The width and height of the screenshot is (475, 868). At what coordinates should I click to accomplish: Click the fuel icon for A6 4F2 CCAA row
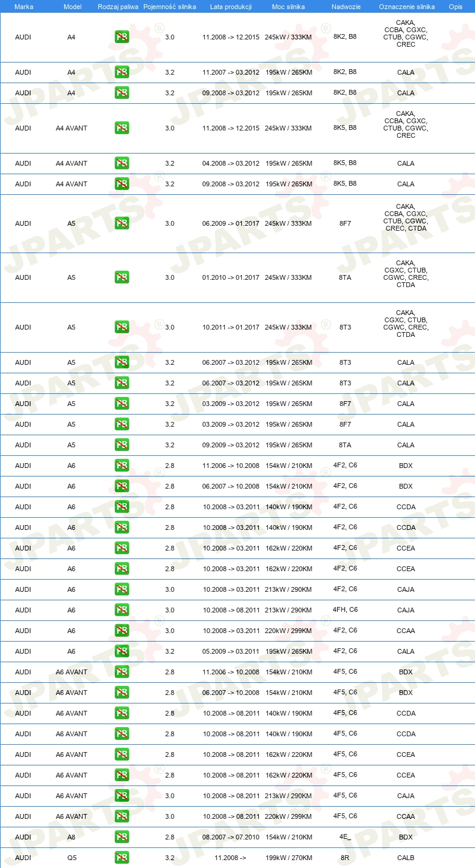coord(121,631)
